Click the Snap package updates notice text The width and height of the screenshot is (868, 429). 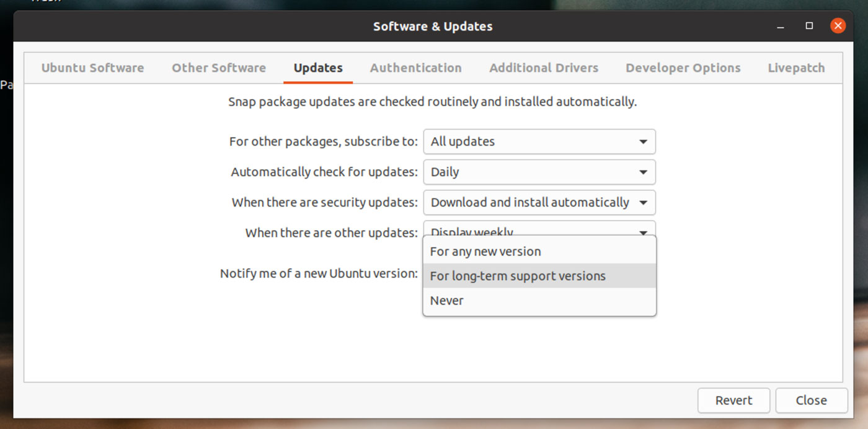click(x=432, y=102)
